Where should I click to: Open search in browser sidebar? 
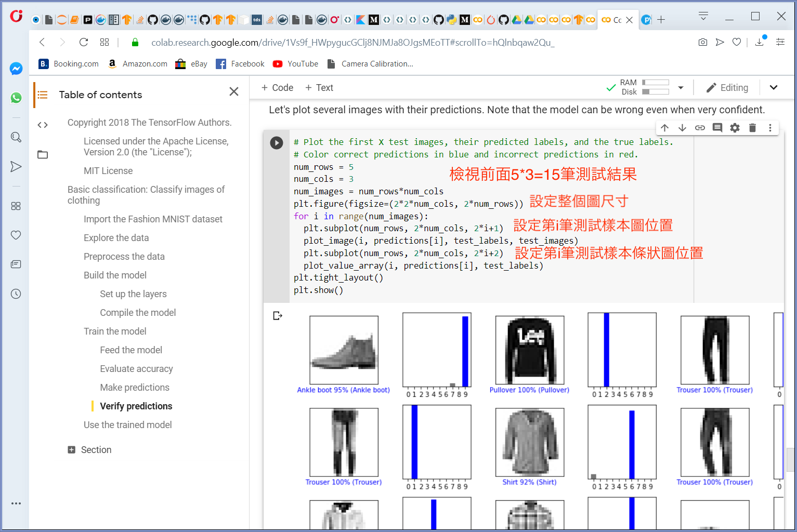(16, 137)
